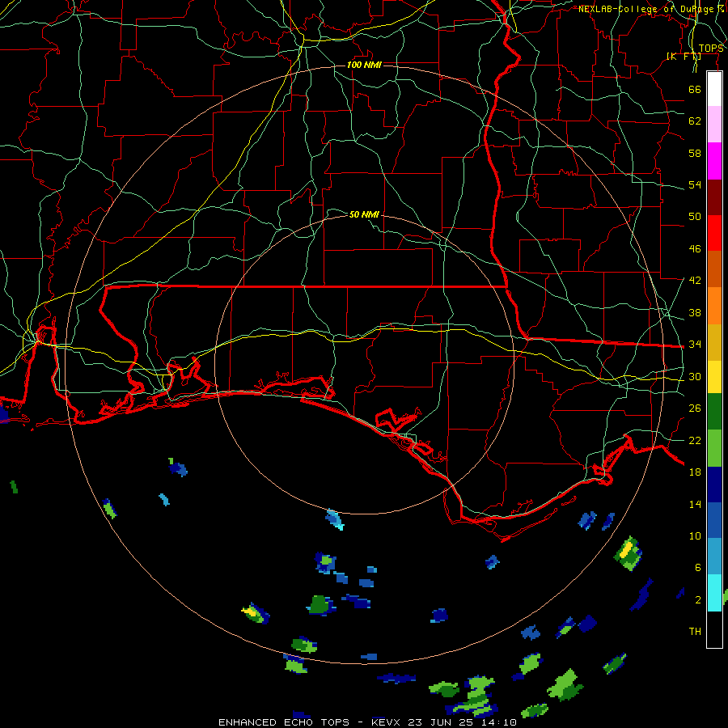Click the 'K FT' units label

684,56
